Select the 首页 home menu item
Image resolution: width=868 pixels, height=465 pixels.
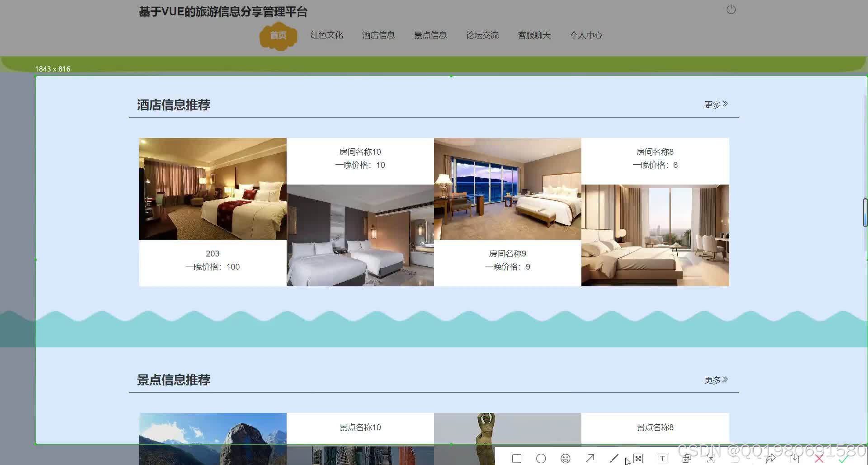[x=278, y=35]
